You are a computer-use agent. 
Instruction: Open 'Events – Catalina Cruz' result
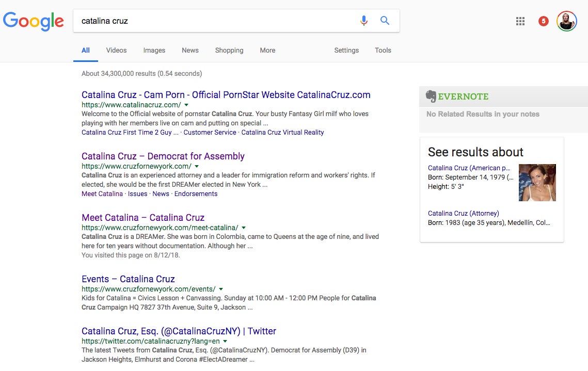128,279
